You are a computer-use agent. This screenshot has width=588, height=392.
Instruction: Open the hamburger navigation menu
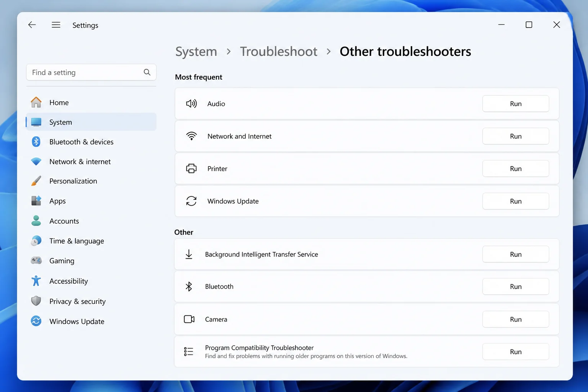pyautogui.click(x=56, y=25)
